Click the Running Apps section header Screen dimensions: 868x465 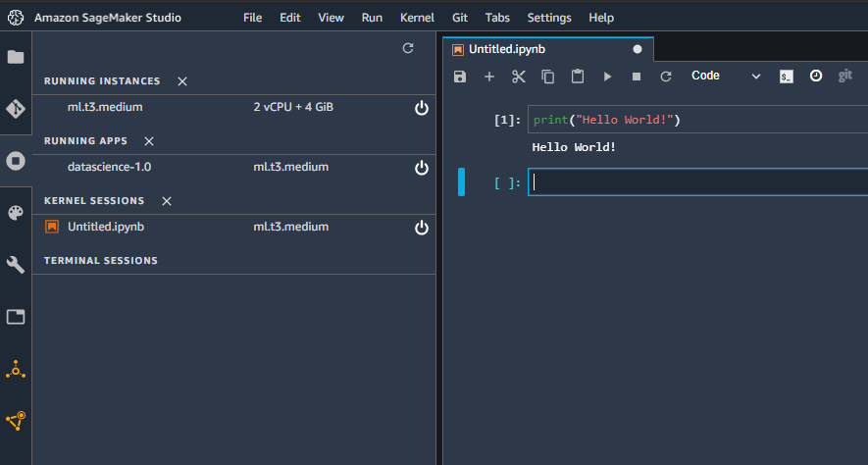click(85, 141)
